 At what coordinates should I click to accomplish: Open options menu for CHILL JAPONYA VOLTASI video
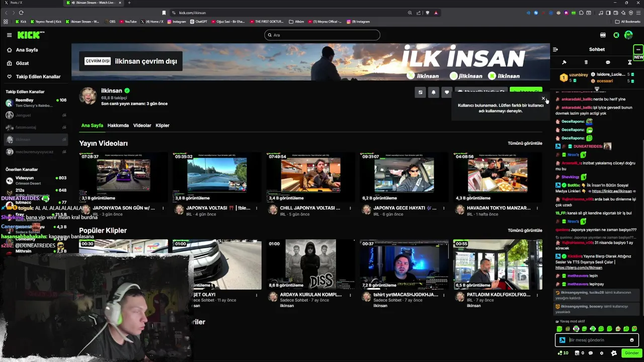(350, 208)
